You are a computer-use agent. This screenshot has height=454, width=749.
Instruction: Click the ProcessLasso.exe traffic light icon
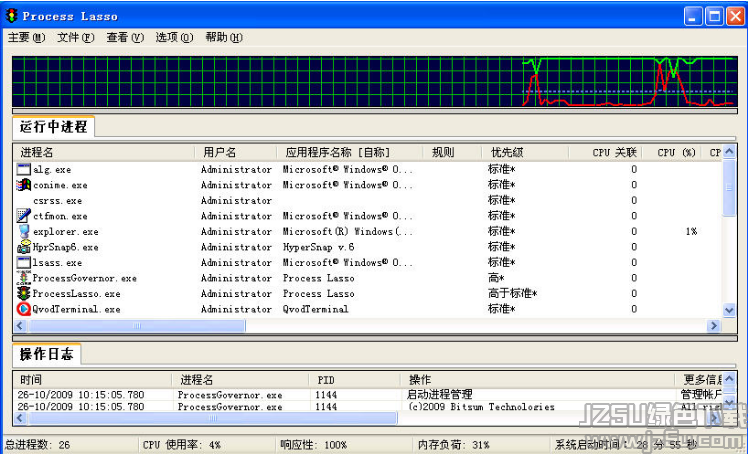click(23, 293)
